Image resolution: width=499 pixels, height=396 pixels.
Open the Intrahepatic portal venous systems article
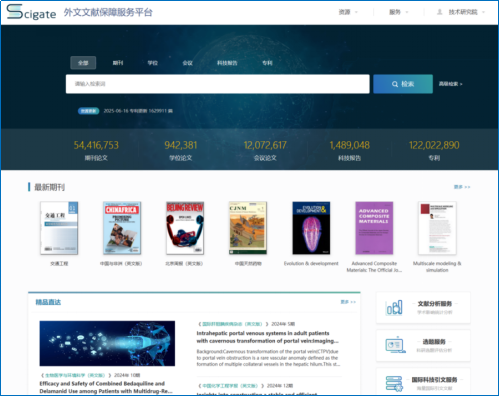coord(267,337)
